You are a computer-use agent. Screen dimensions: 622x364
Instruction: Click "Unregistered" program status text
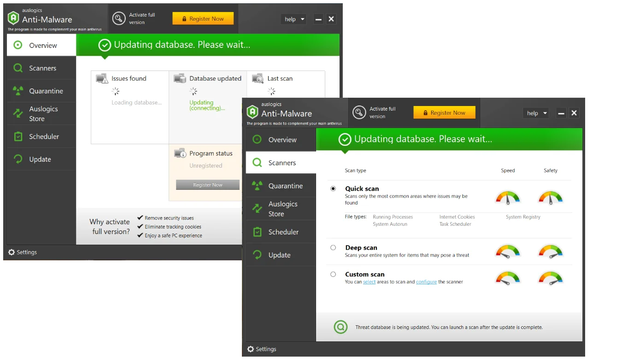[206, 165]
